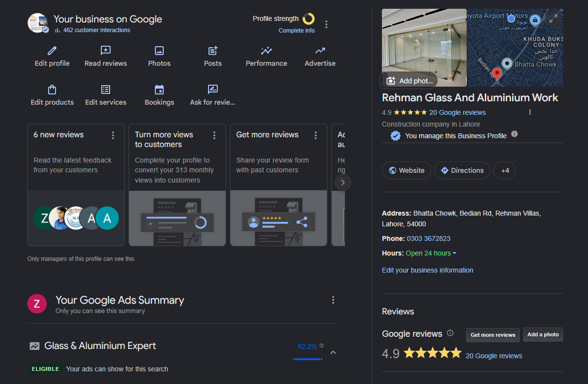Open Edit profile pencil icon
The height and width of the screenshot is (384, 588).
click(x=52, y=51)
